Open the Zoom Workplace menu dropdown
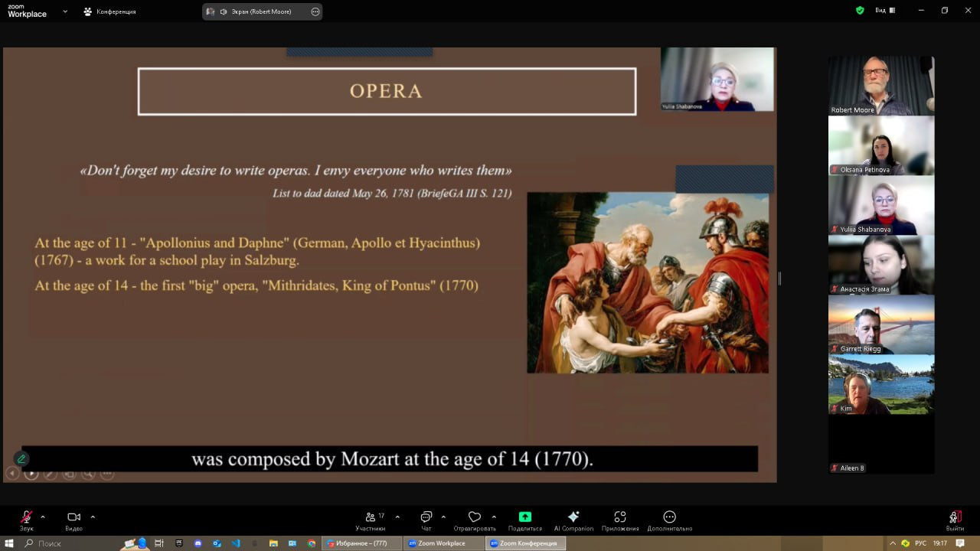Screen dimensions: 980x551 65,11
